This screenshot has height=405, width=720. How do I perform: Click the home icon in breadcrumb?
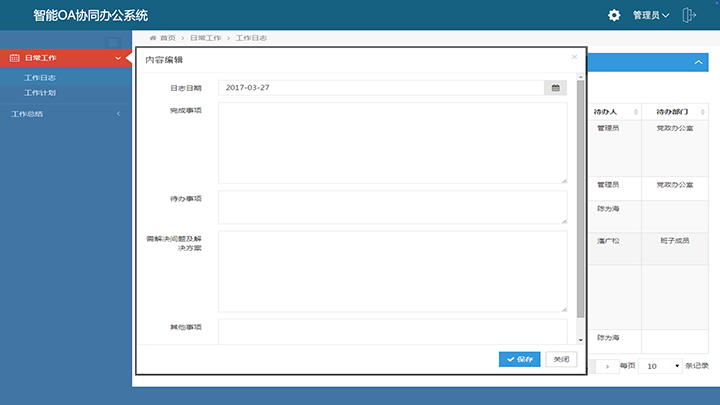pyautogui.click(x=153, y=37)
